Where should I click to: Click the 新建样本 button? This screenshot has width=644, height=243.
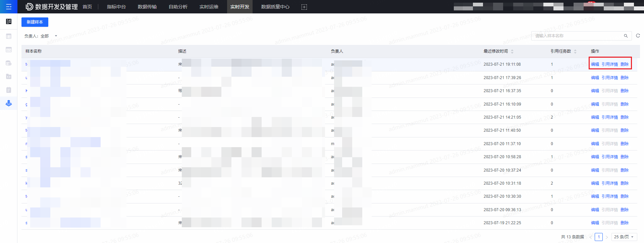click(x=35, y=22)
